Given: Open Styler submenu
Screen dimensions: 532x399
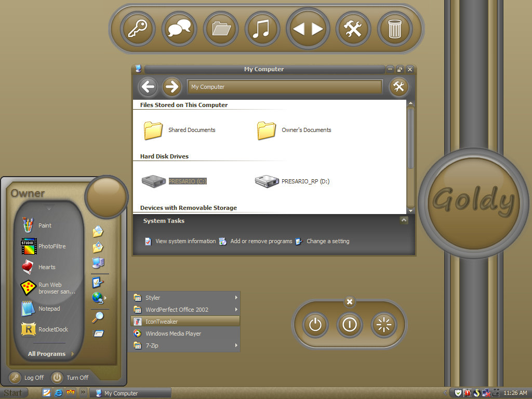Looking at the screenshot, I should pos(185,298).
